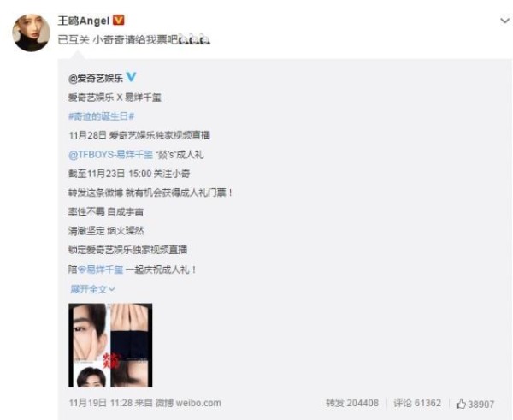This screenshot has width=513, height=420.
Task: Click the 11月19日 11:28 timestamp link
Action: pos(100,403)
